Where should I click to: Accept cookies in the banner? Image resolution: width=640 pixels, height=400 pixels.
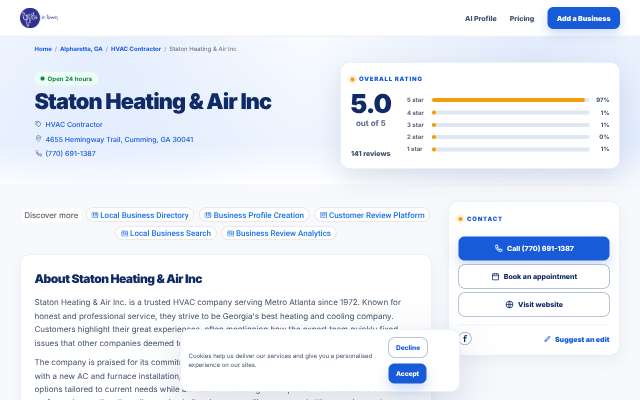coord(407,373)
